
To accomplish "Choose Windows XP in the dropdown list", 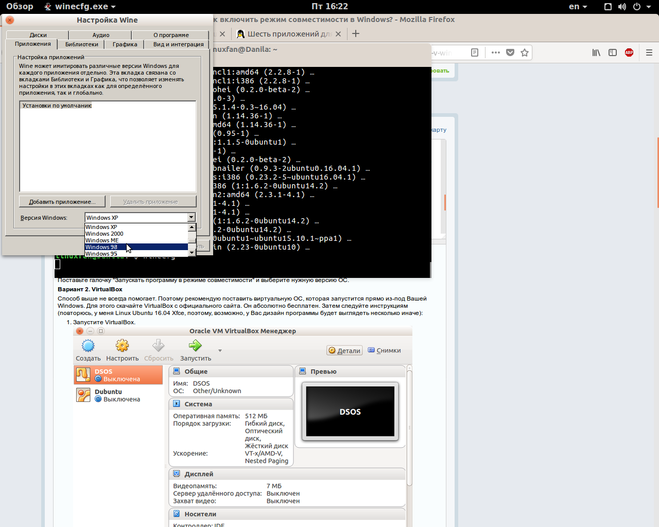I will [x=136, y=227].
